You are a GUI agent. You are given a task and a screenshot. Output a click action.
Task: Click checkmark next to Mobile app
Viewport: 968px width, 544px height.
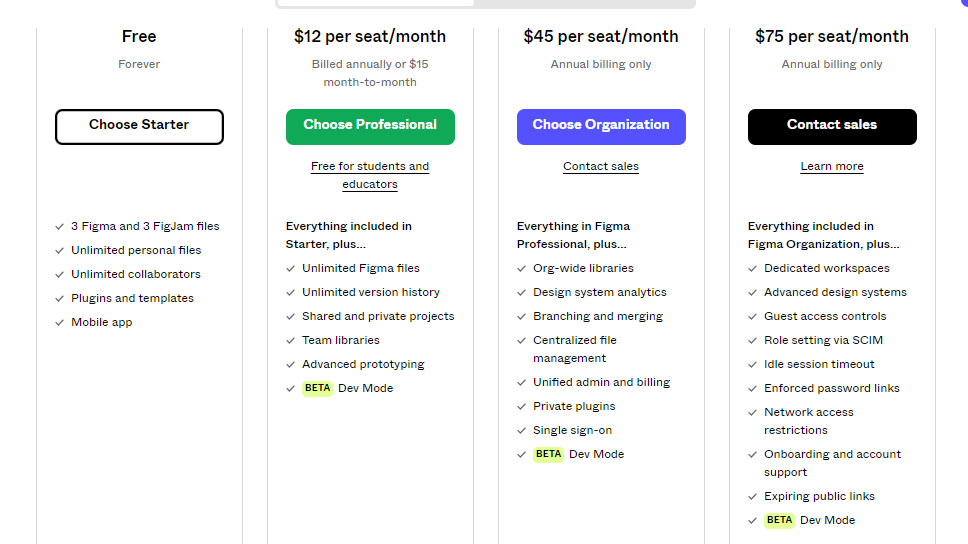pyautogui.click(x=60, y=322)
